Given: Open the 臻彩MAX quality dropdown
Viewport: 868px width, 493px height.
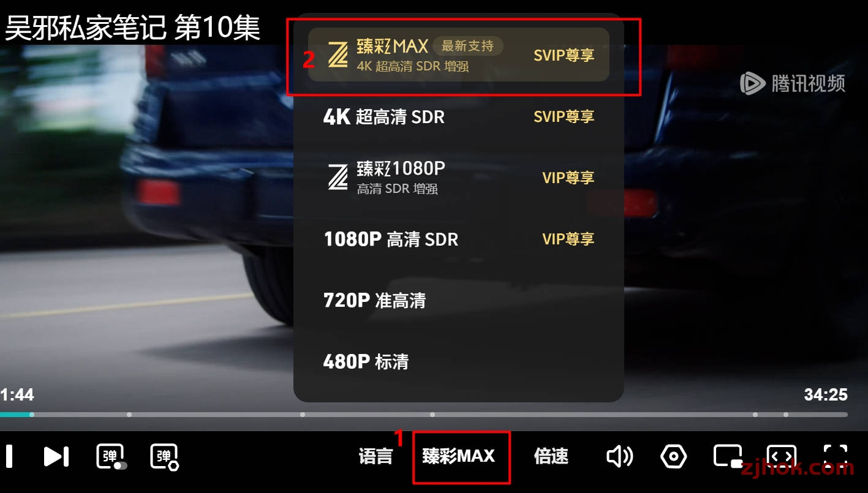Looking at the screenshot, I should click(459, 456).
